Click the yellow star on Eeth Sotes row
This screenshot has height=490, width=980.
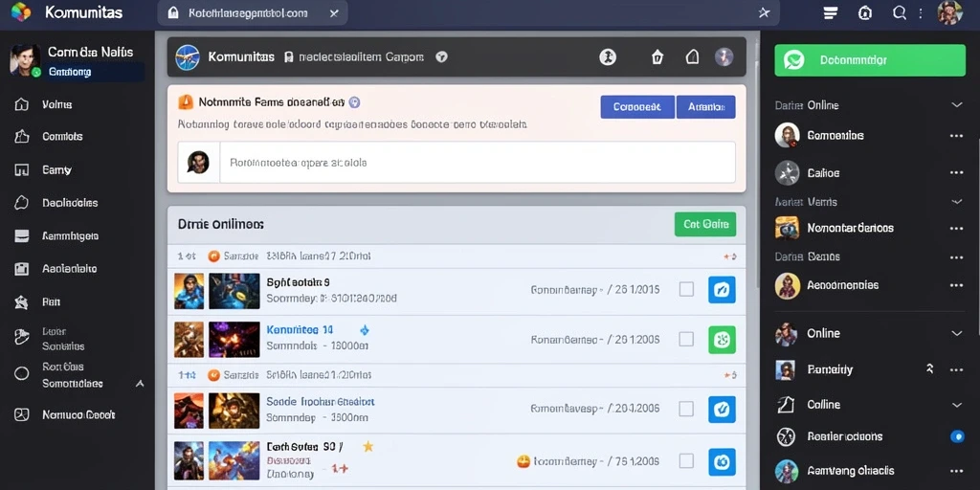pos(368,446)
